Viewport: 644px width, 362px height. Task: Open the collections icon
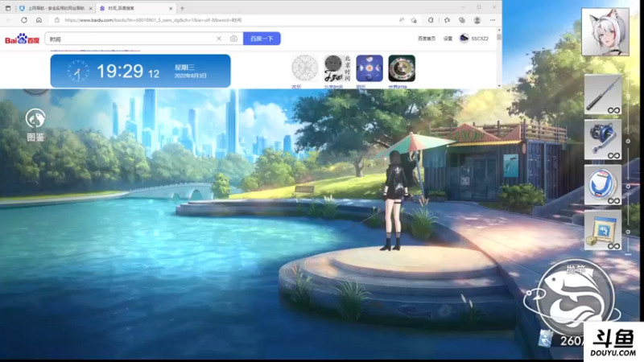[462, 20]
